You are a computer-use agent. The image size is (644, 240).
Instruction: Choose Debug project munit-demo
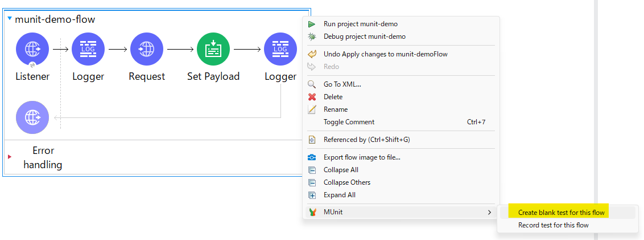tap(401, 36)
